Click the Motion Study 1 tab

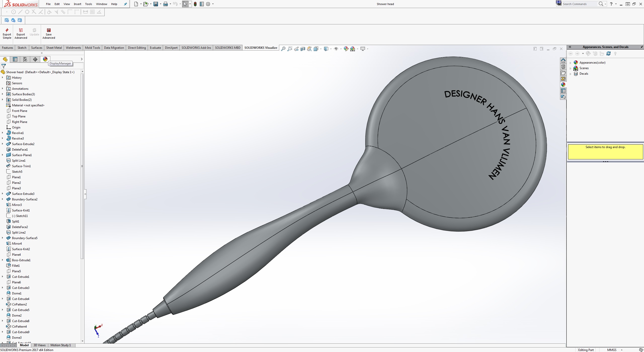[61, 345]
